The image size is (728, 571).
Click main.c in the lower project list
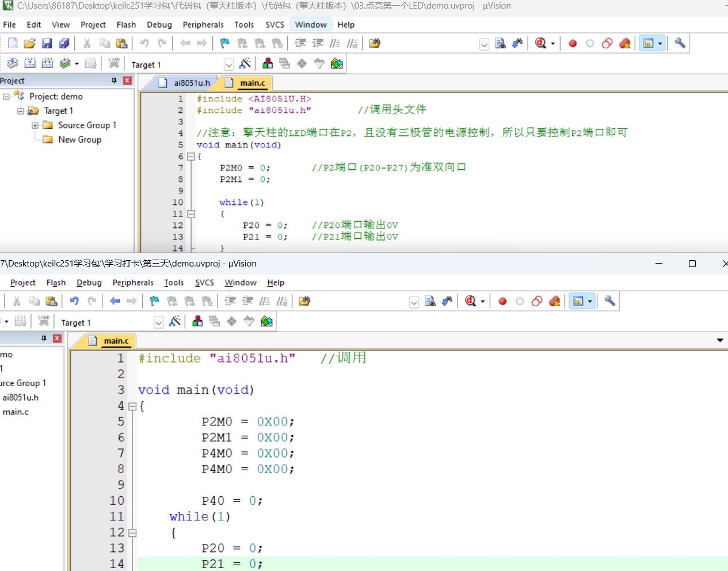(x=16, y=412)
